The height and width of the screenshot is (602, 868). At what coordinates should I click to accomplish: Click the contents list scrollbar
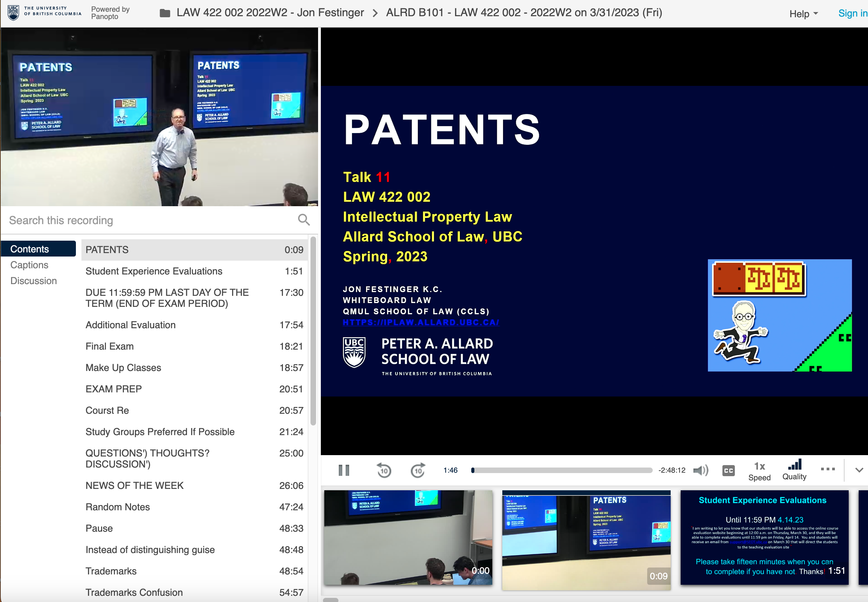313,331
